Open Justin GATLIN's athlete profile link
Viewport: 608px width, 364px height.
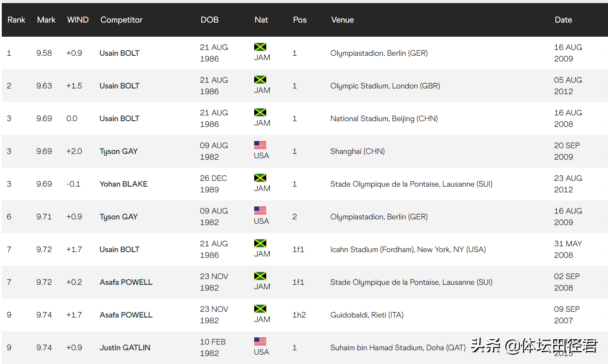tap(125, 348)
